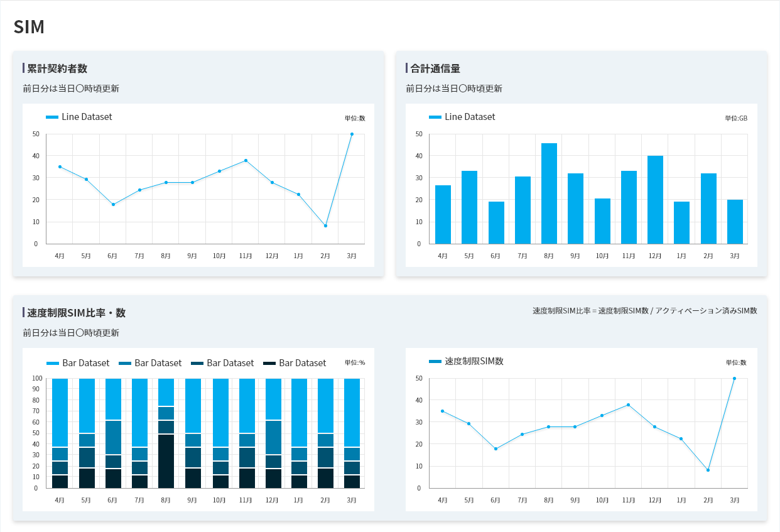This screenshot has width=780, height=532.
Task: Click the 12月 axis label in 合計通信量 chart
Action: coord(655,256)
